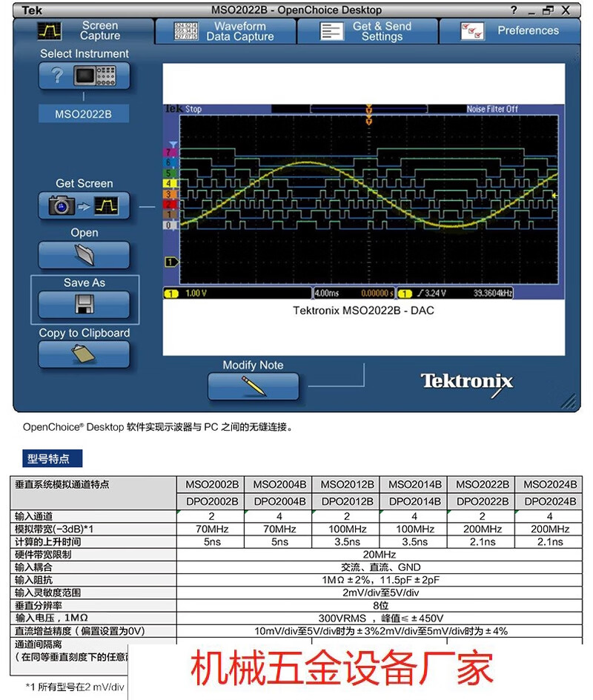This screenshot has height=700, width=593.
Task: Click the '300VRMS' input voltage cell
Action: coord(380,618)
